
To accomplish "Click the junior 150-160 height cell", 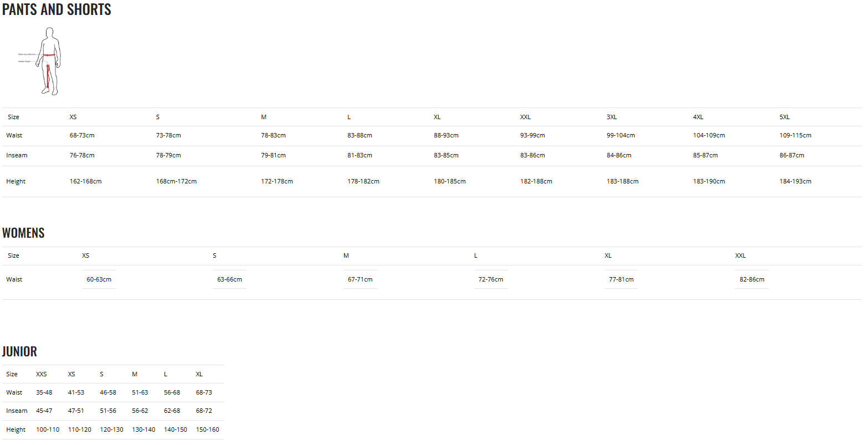I will [x=207, y=429].
